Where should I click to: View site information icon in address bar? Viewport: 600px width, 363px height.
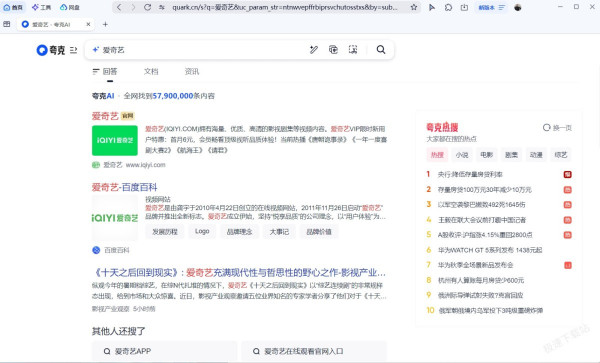coord(162,7)
